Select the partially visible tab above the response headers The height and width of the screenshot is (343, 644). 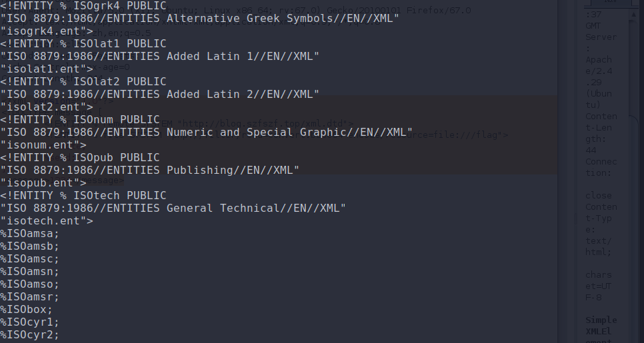[x=610, y=3]
